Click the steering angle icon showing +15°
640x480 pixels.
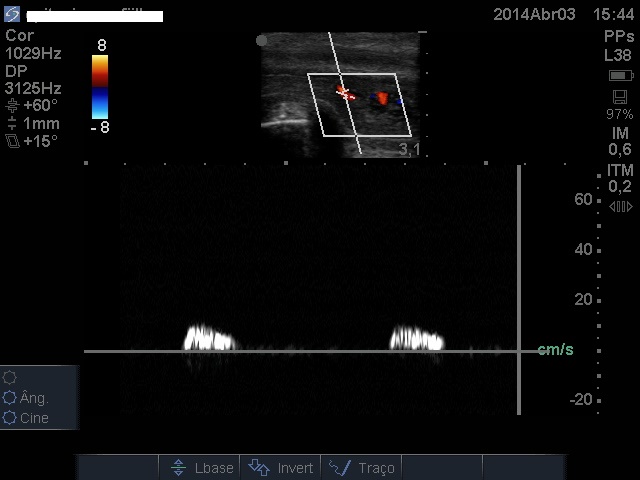[12, 141]
